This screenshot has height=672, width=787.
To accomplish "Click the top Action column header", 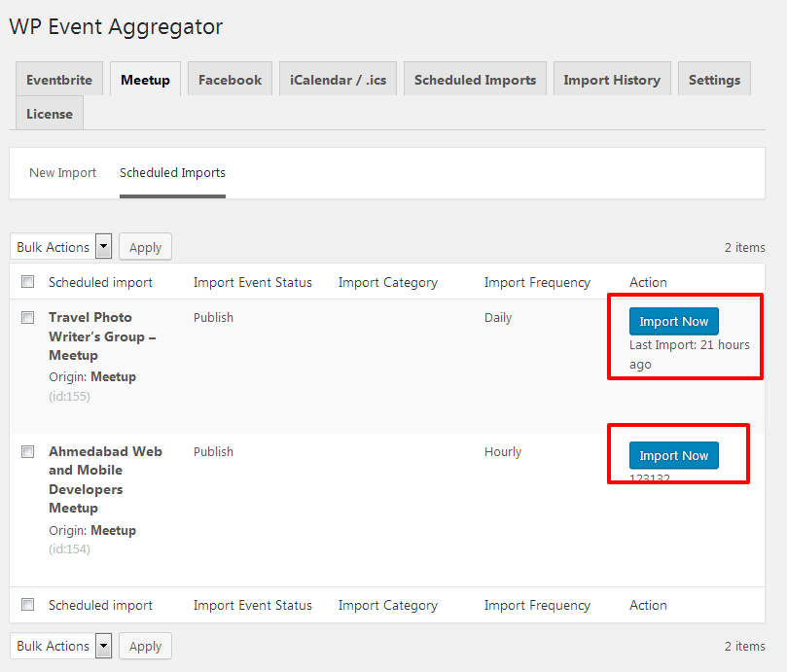I will (x=648, y=282).
